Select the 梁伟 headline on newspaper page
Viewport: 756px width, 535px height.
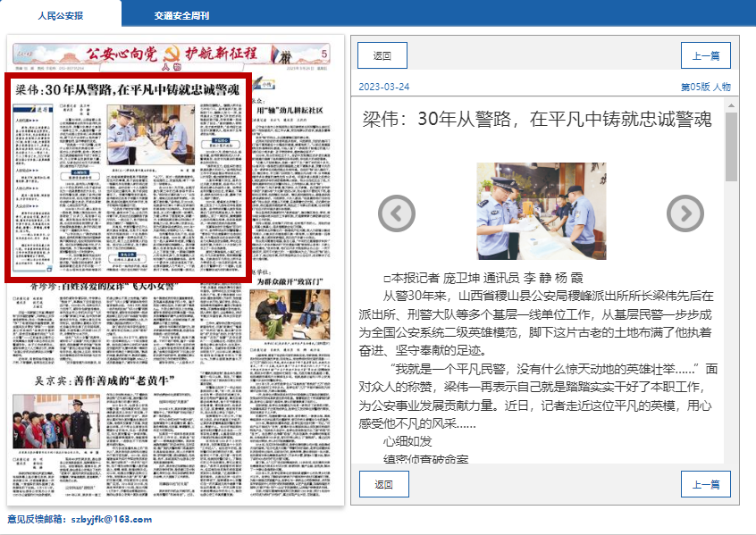pyautogui.click(x=127, y=90)
